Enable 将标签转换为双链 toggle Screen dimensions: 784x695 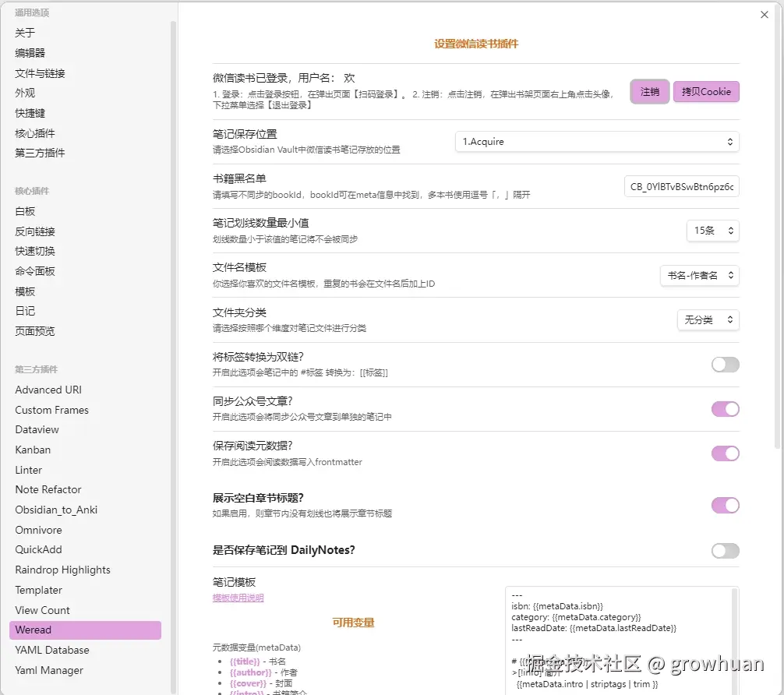725,365
